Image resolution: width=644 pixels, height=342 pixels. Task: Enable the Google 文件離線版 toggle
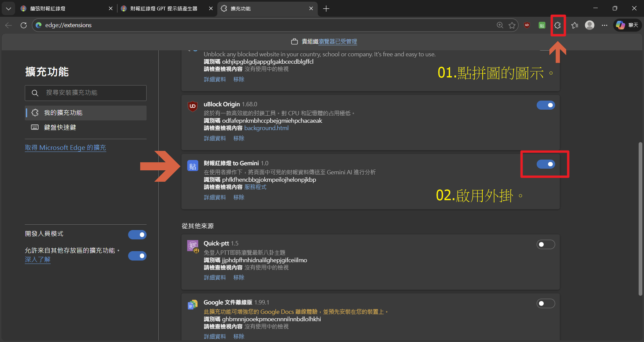pos(546,303)
